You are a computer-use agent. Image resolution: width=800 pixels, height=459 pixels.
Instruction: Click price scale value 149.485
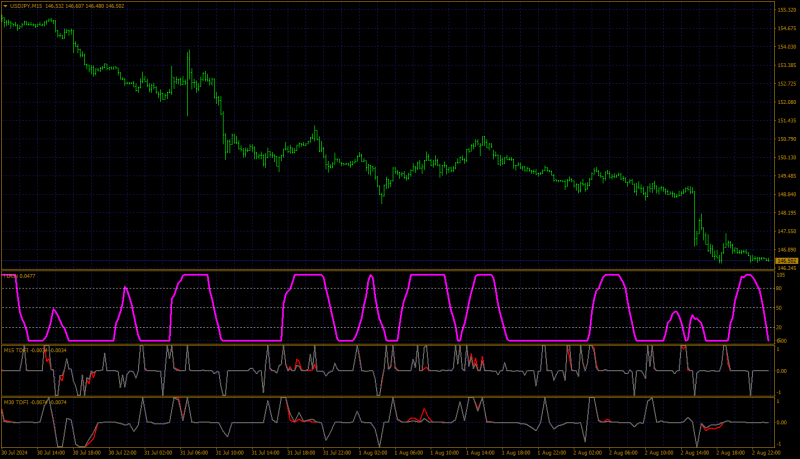787,176
